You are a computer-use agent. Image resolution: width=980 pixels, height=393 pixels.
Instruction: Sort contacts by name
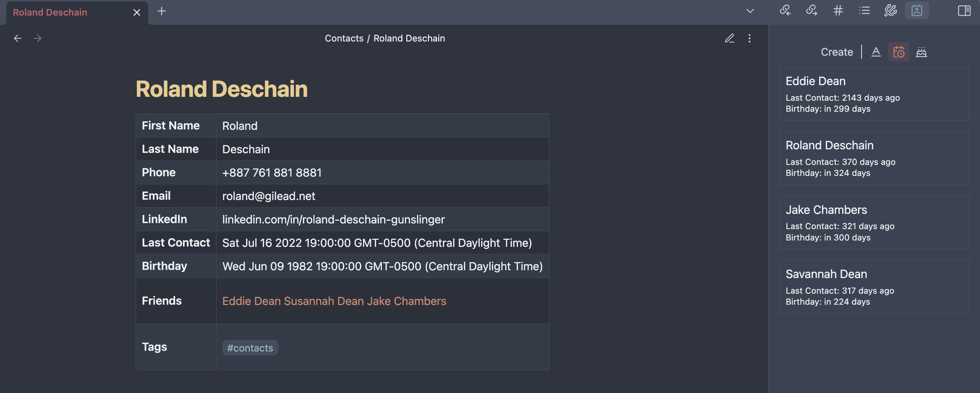876,52
